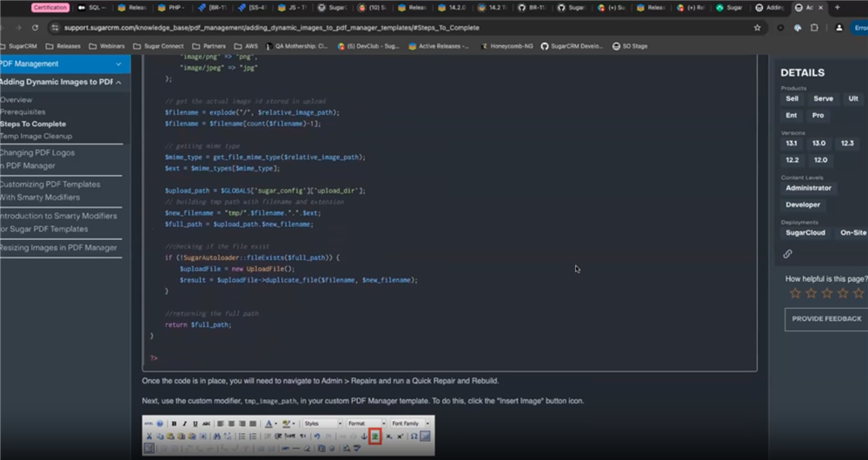This screenshot has height=460, width=868.
Task: Select the Sell product tag
Action: [x=792, y=99]
